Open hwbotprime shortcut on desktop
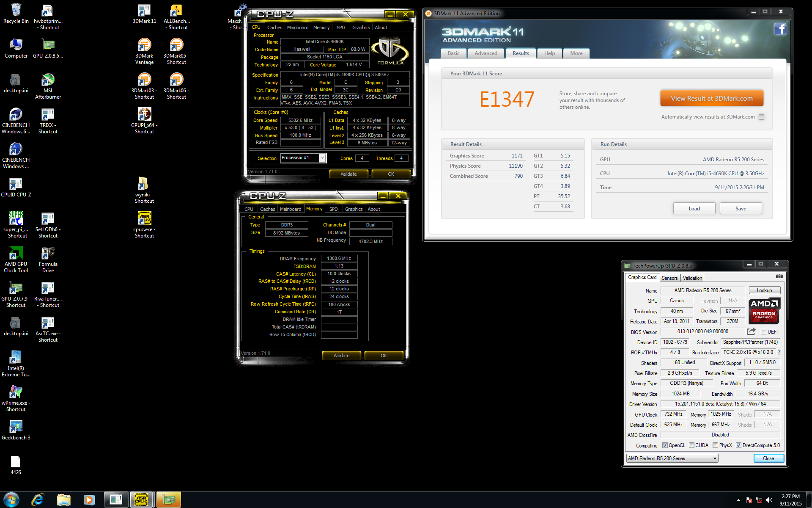 [x=48, y=17]
